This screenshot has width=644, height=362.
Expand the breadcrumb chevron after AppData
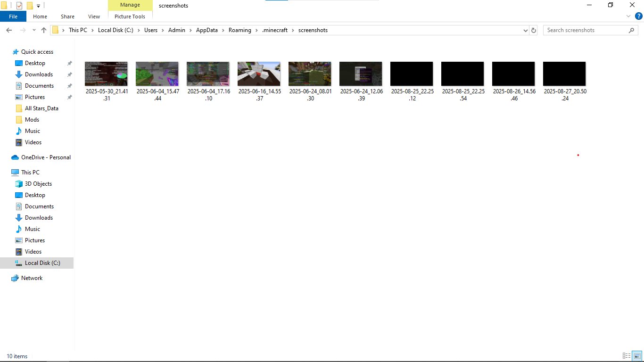(x=223, y=30)
